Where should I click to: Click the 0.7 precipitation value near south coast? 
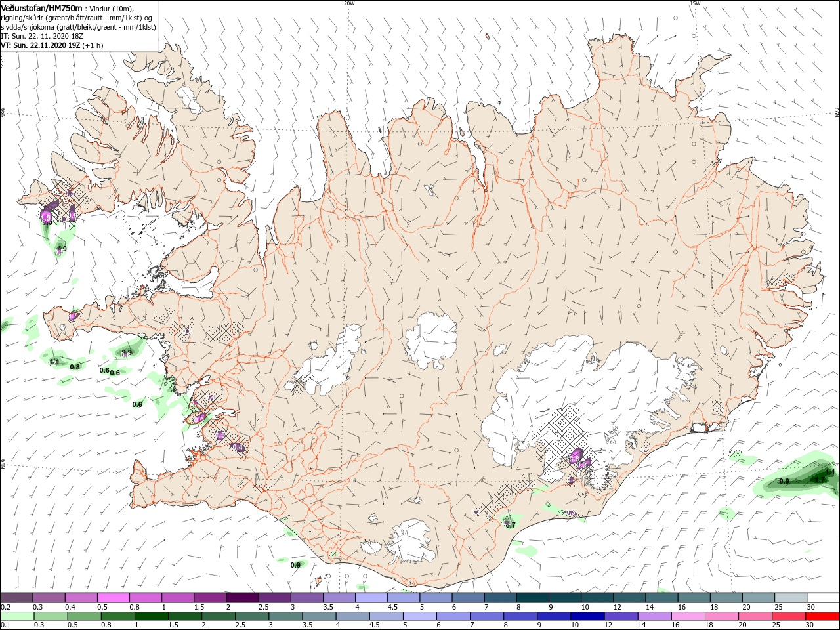pos(510,524)
